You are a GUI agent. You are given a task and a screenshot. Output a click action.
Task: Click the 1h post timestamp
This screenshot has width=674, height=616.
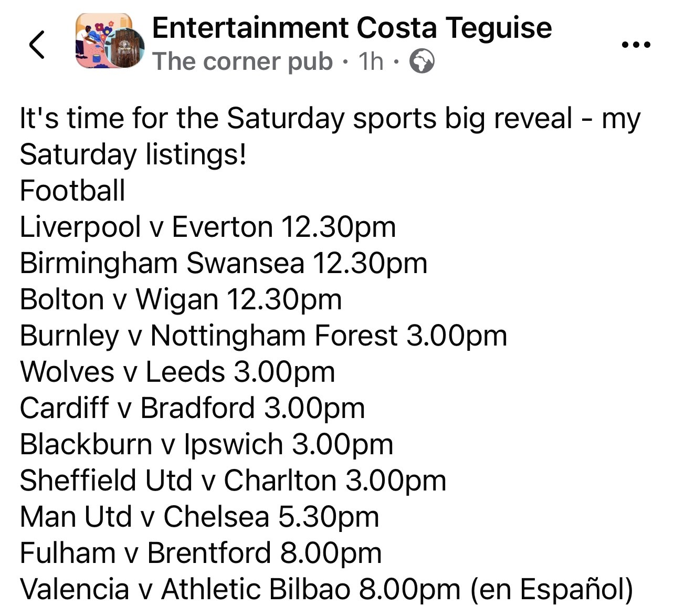[371, 62]
